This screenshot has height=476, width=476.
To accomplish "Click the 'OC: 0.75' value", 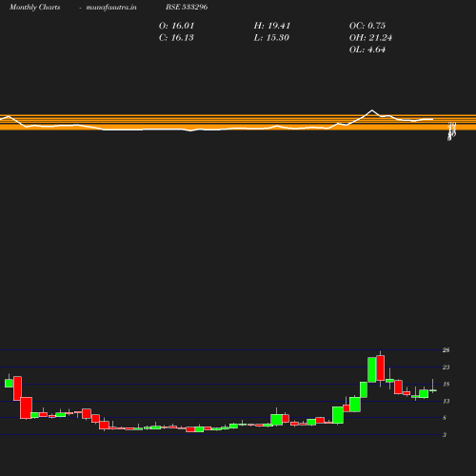I will point(367,26).
